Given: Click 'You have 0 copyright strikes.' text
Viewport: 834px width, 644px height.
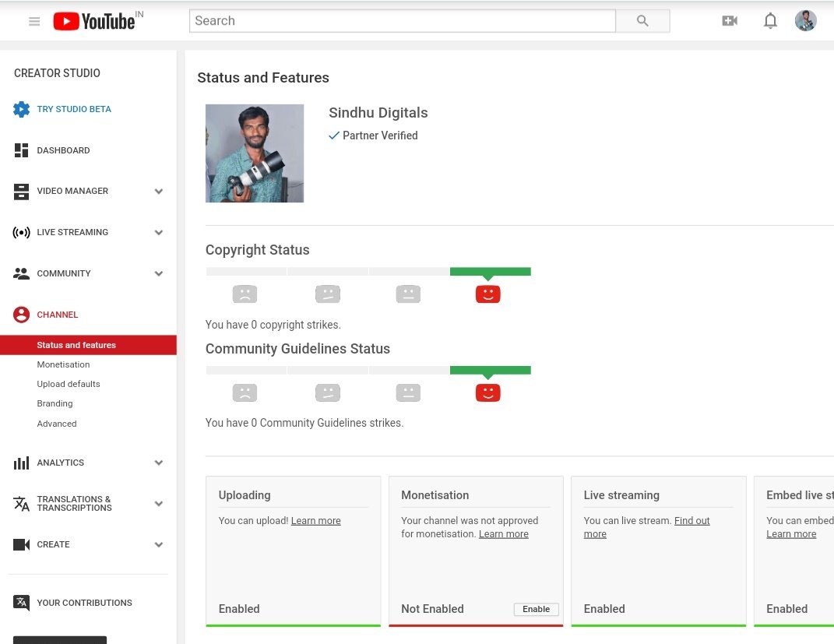Looking at the screenshot, I should [x=273, y=325].
